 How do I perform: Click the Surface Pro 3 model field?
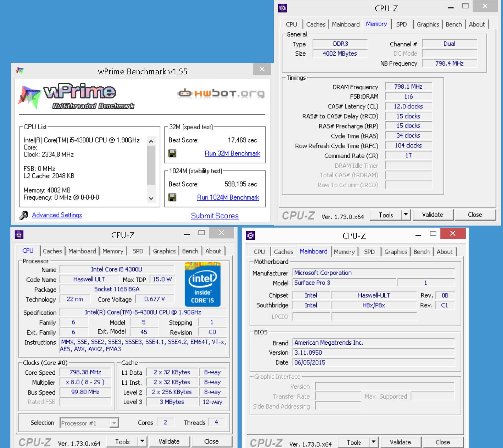pos(344,283)
